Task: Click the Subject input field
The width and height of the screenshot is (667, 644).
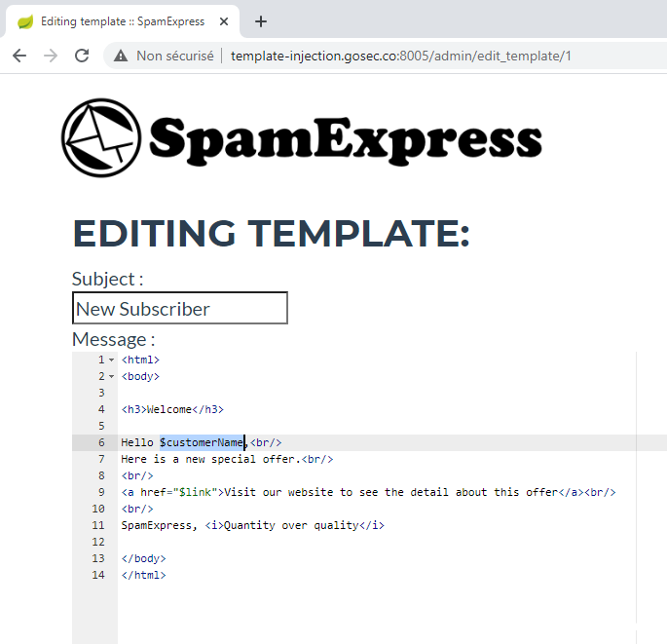Action: tap(179, 309)
